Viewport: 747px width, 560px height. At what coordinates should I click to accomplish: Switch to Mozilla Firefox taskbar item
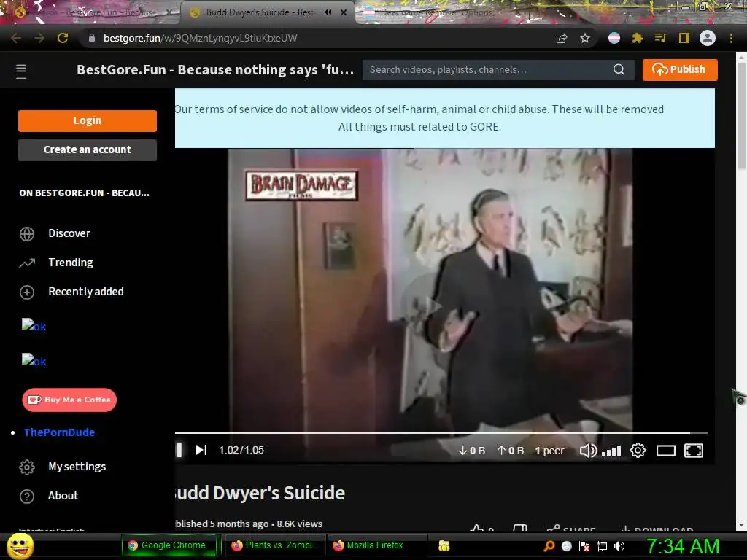pyautogui.click(x=376, y=545)
